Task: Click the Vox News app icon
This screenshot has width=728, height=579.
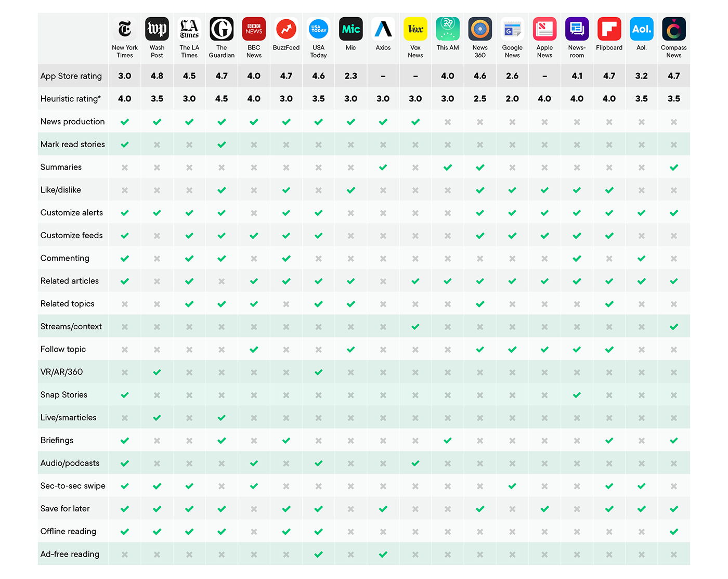Action: (x=415, y=29)
